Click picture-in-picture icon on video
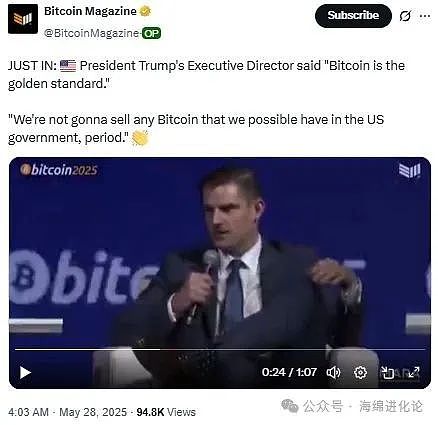This screenshot has height=425, width=438. pyautogui.click(x=387, y=372)
